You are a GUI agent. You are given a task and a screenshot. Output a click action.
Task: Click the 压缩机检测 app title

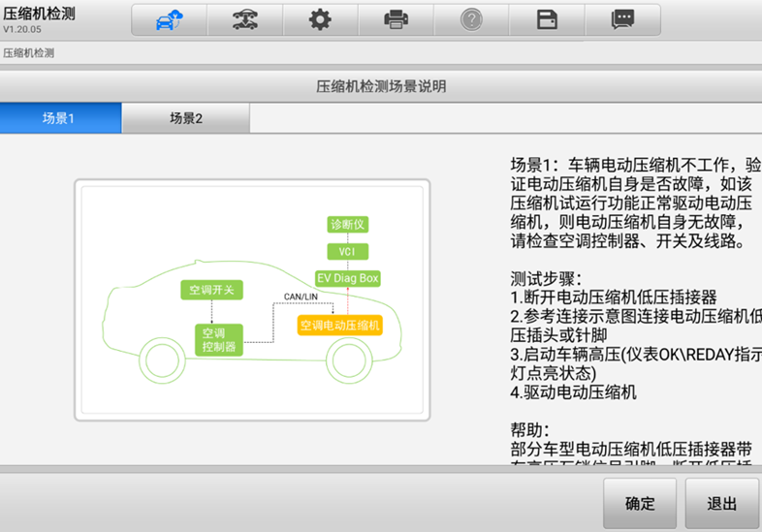(x=39, y=14)
